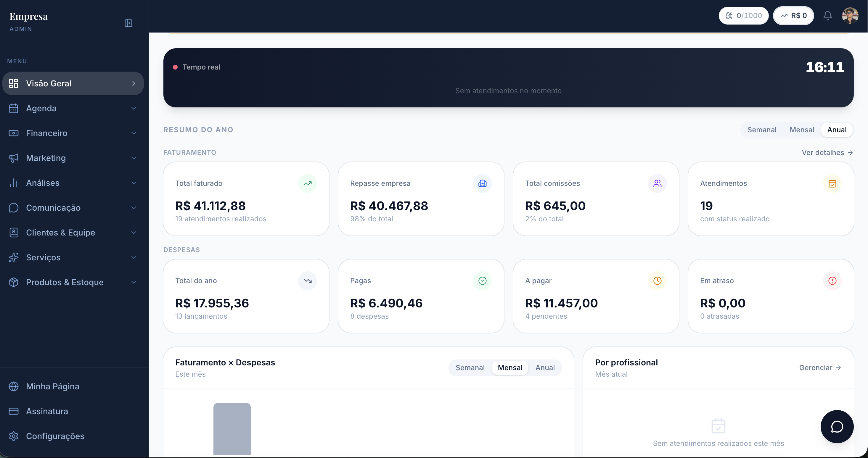The image size is (868, 458).
Task: Click the Análises bar chart icon
Action: [14, 183]
